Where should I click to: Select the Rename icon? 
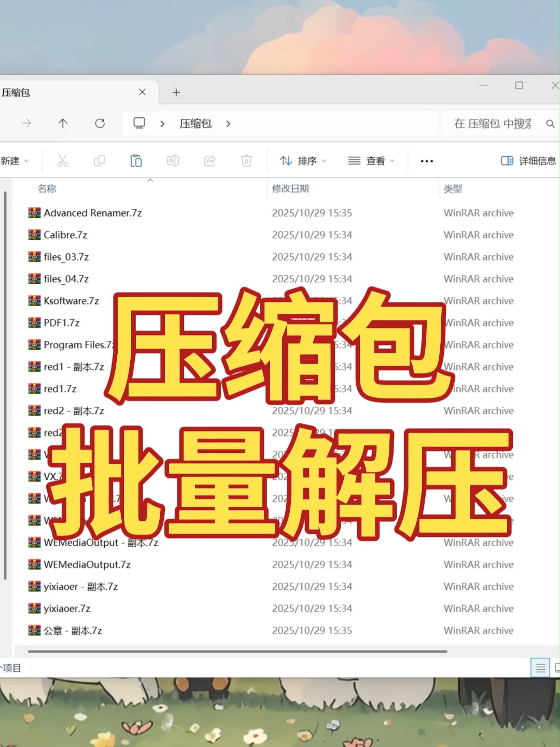tap(173, 161)
